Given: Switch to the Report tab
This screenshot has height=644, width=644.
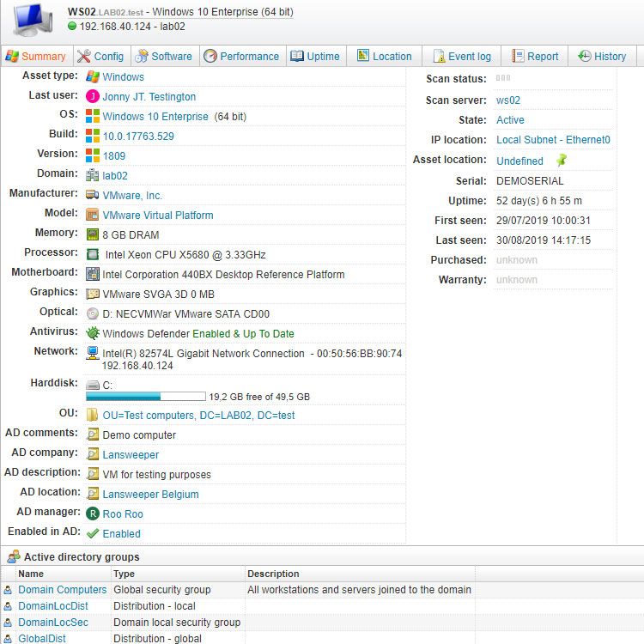Looking at the screenshot, I should coord(535,57).
